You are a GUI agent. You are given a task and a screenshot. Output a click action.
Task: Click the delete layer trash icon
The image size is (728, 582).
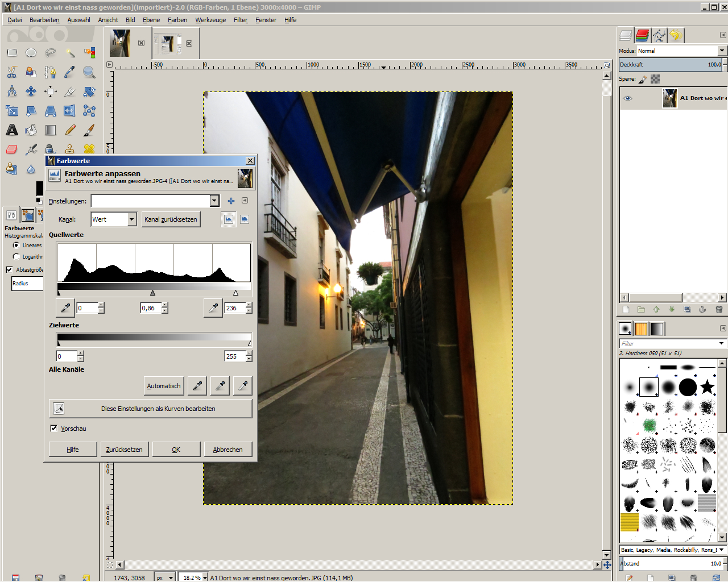pos(719,310)
